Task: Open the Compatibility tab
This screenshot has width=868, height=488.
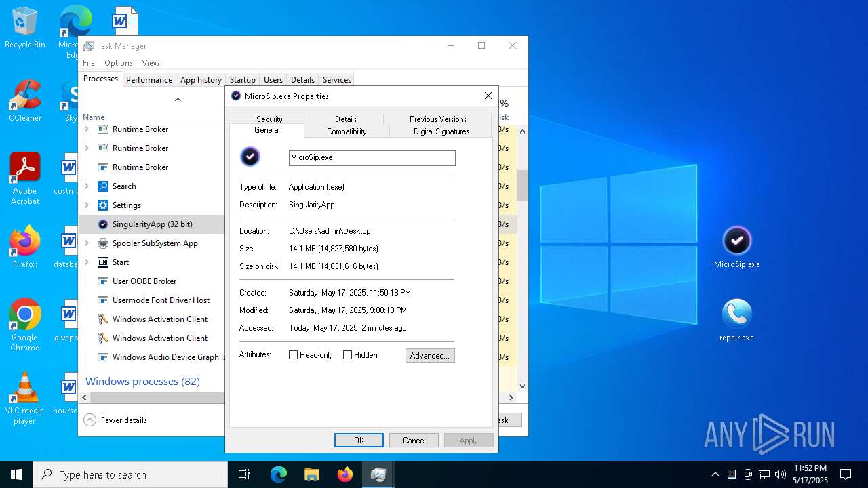Action: click(347, 131)
